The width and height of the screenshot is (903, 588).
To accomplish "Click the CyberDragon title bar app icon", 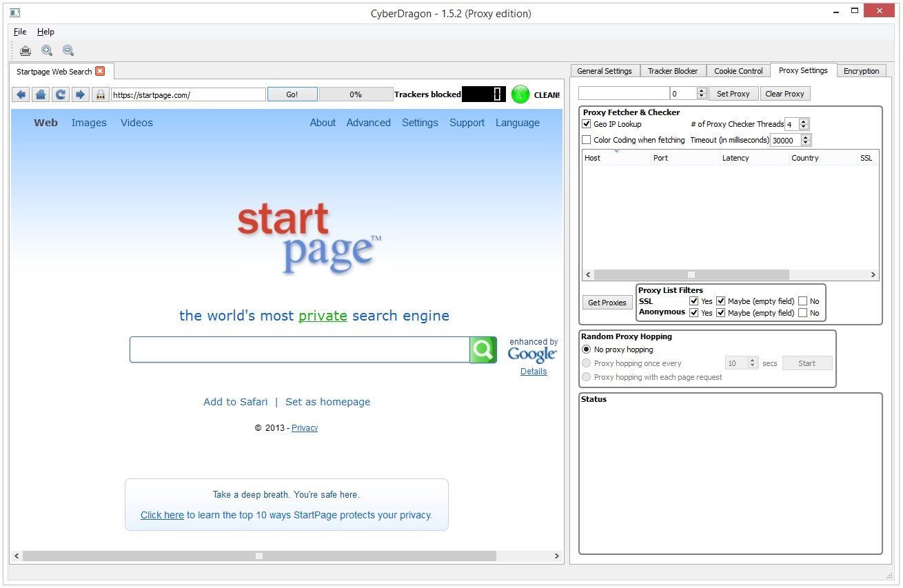I will [x=14, y=13].
